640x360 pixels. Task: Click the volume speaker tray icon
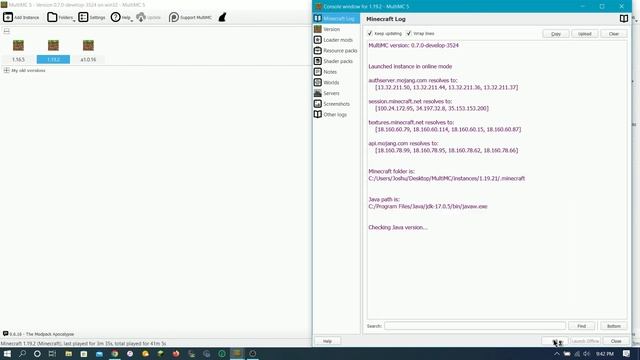coord(587,353)
